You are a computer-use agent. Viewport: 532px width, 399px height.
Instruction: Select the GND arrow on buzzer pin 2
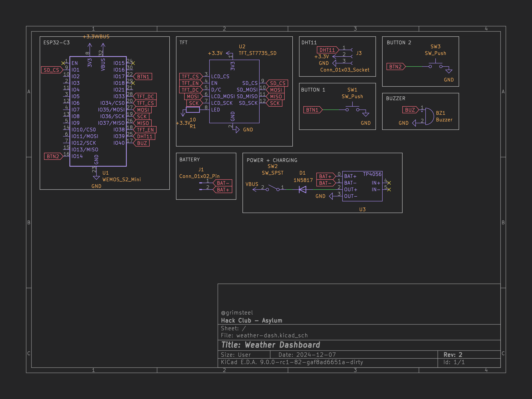(x=414, y=123)
